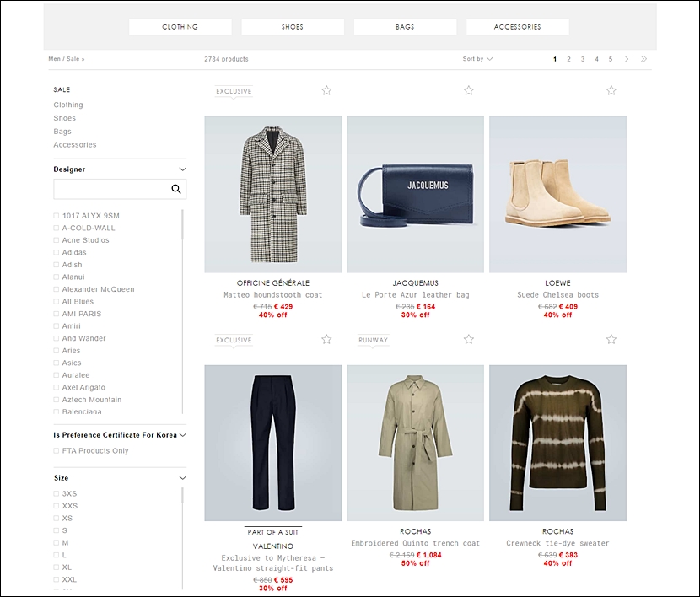Check size 3XS filter

57,494
